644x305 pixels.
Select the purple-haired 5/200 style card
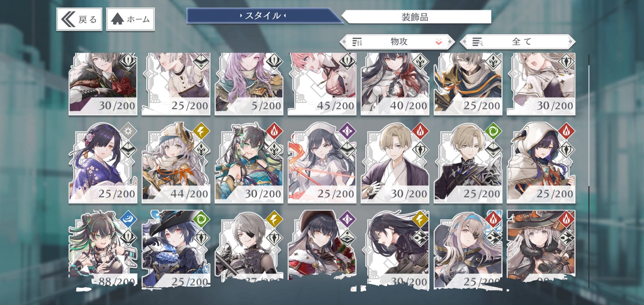pos(249,84)
